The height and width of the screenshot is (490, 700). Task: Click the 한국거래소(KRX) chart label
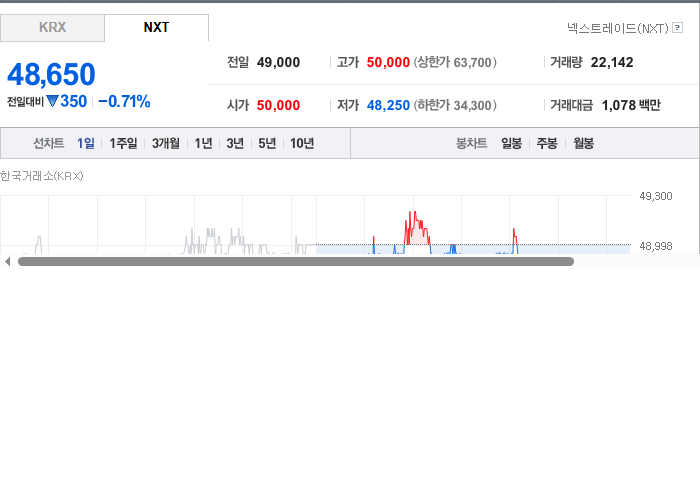click(x=42, y=176)
